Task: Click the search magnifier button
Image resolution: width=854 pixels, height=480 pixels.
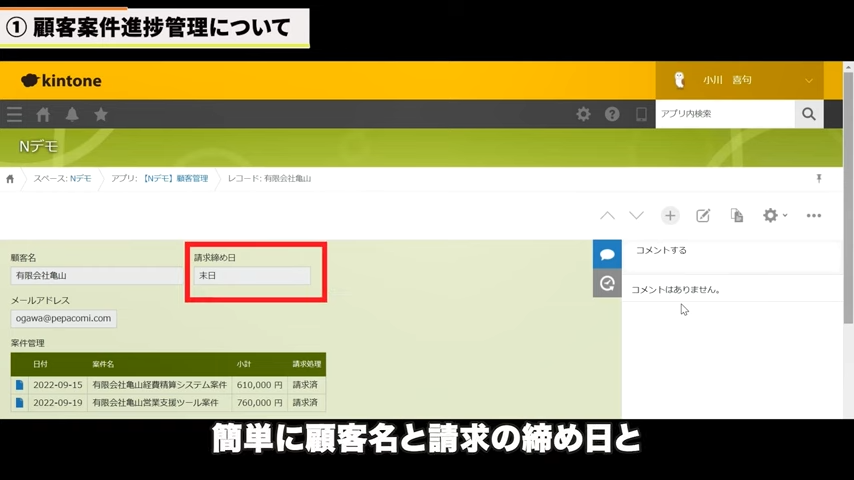Action: pos(809,114)
